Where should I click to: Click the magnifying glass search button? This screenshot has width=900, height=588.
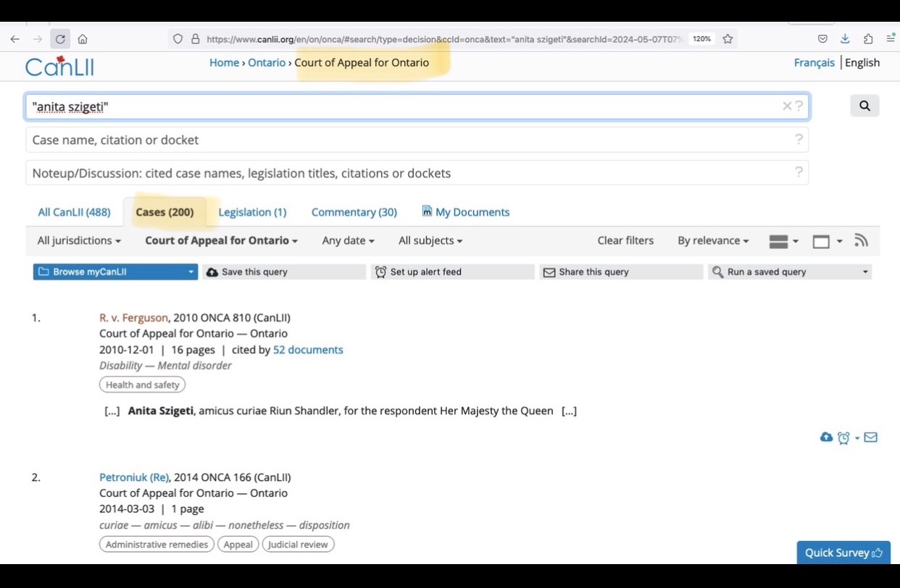tap(864, 106)
